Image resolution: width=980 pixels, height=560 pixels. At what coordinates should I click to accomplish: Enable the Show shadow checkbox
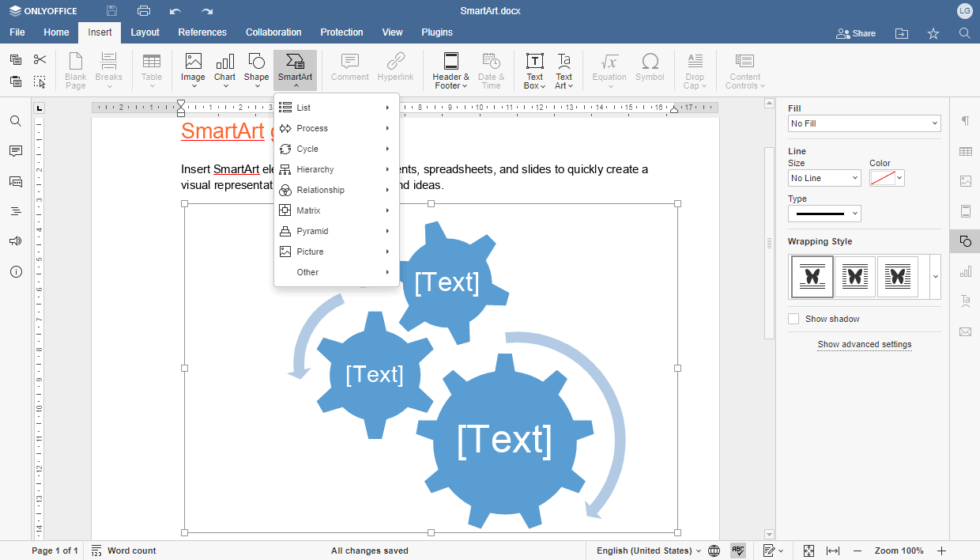coord(793,318)
